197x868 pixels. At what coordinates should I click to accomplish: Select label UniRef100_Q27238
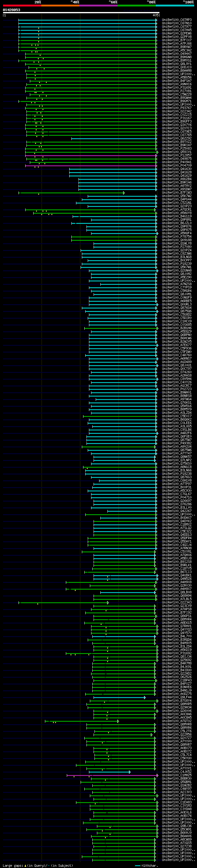(176, 846)
